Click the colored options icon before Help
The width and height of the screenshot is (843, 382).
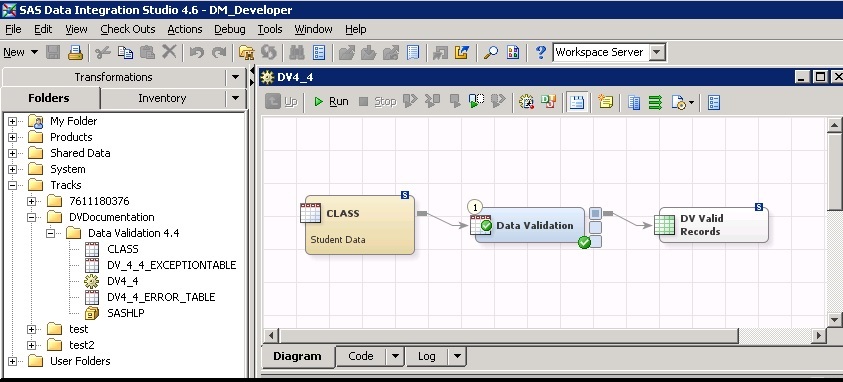pos(513,52)
